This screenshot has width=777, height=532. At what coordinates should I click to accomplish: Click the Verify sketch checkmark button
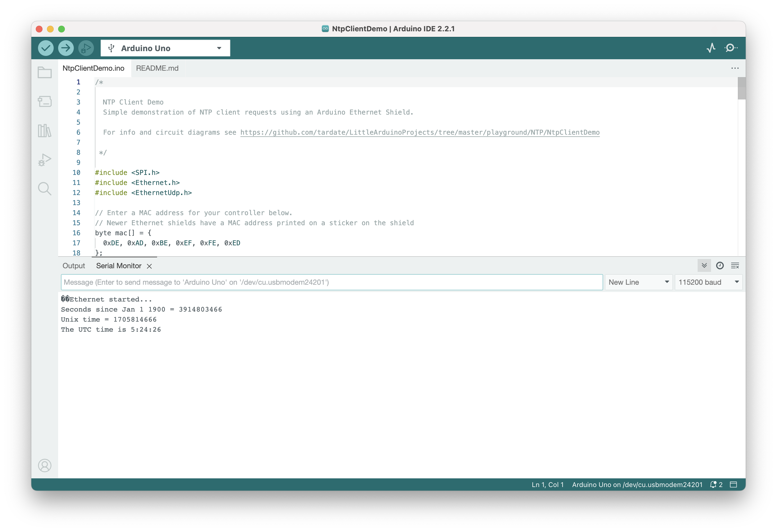46,48
